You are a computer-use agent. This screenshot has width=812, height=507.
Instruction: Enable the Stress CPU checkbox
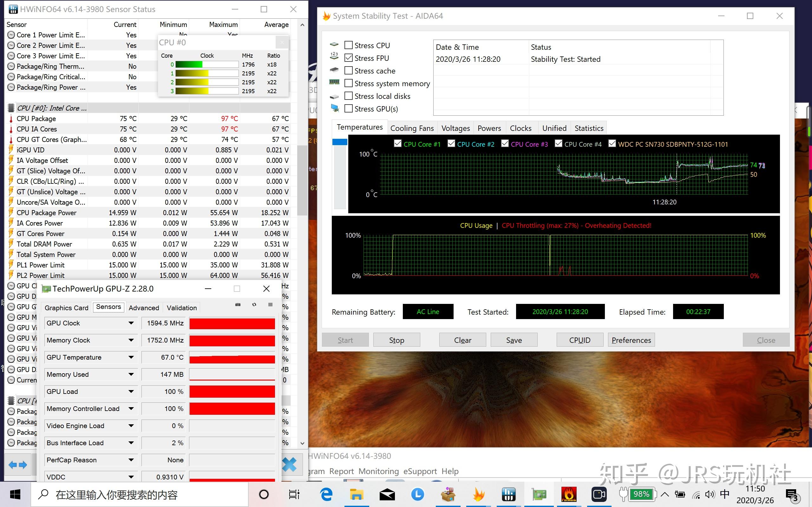[349, 45]
